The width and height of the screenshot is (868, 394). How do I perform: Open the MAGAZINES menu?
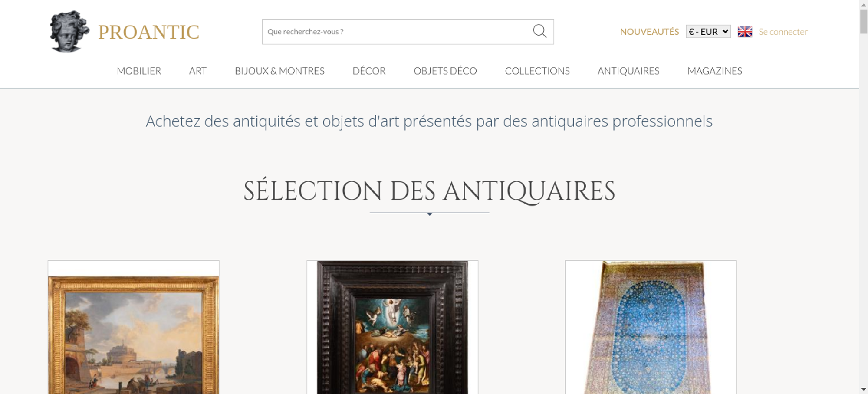(715, 71)
